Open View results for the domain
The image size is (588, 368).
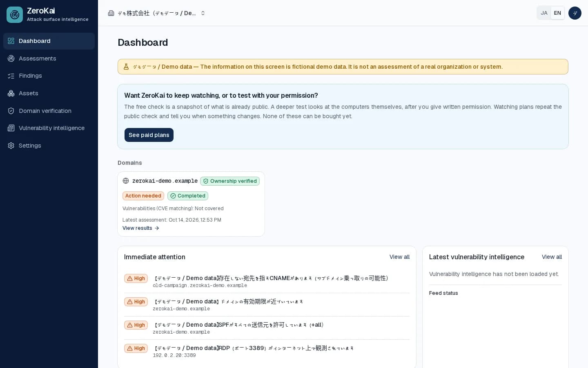coord(141,228)
